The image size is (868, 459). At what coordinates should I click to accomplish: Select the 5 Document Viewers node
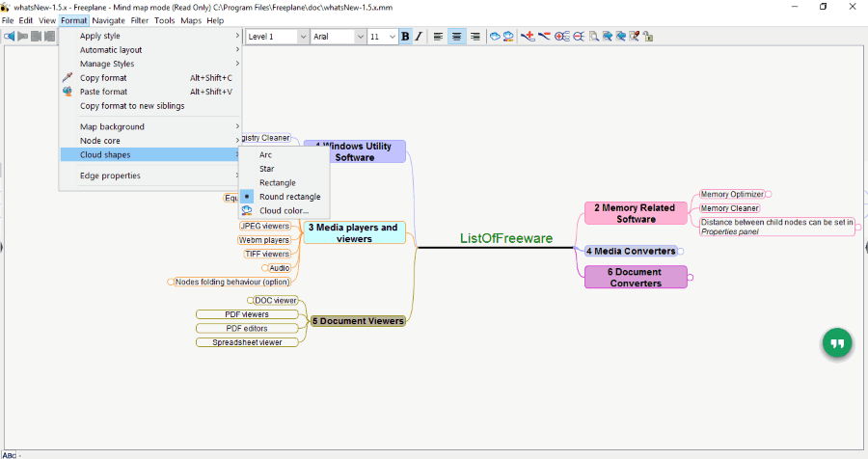(358, 321)
